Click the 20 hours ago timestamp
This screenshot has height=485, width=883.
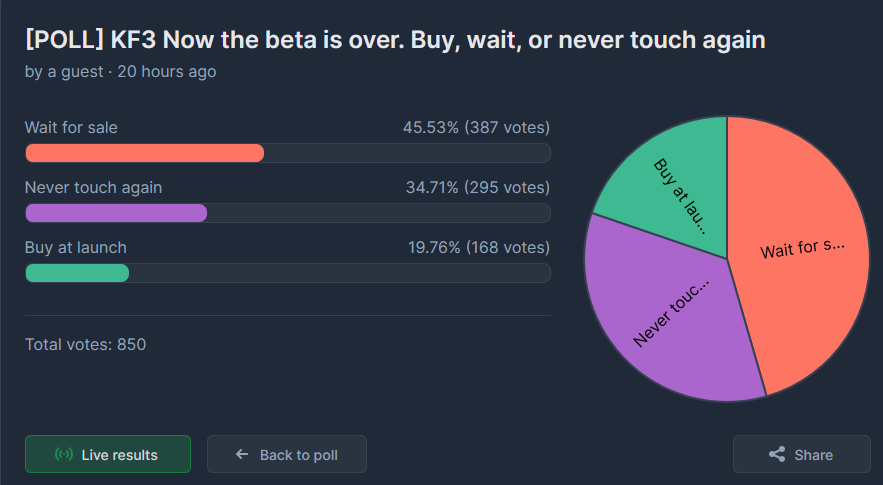coord(166,72)
